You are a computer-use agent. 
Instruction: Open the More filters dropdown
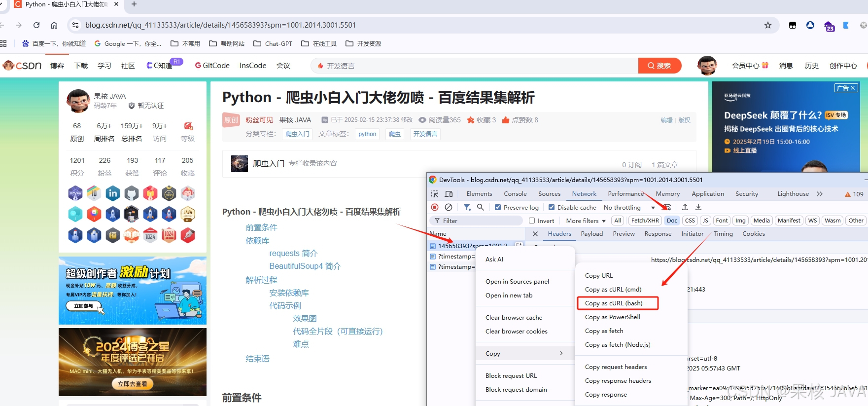[x=586, y=221]
